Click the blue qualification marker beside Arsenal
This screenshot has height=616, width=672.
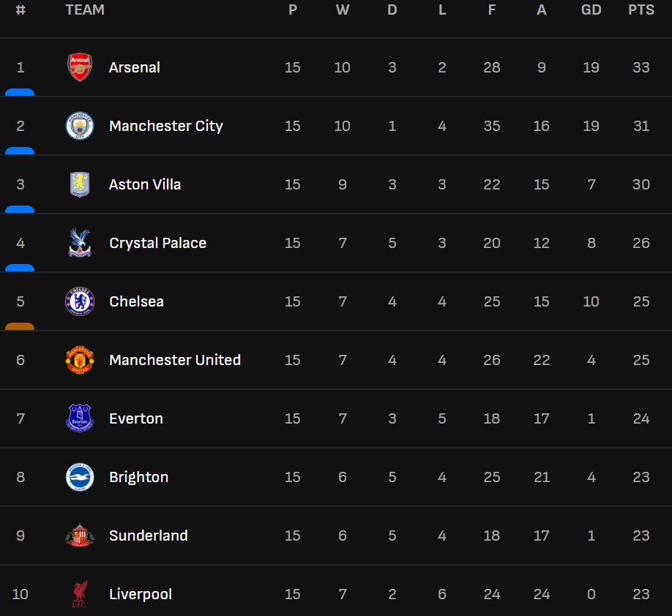20,92
